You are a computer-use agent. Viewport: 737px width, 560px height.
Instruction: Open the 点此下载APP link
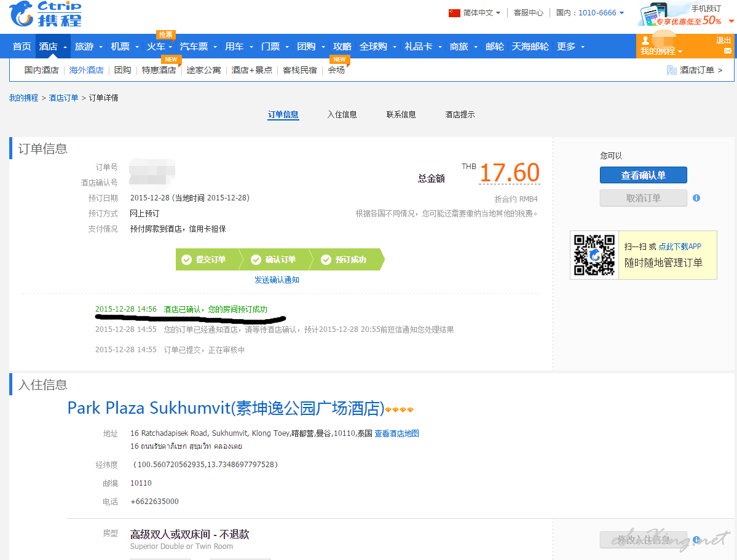click(x=680, y=246)
